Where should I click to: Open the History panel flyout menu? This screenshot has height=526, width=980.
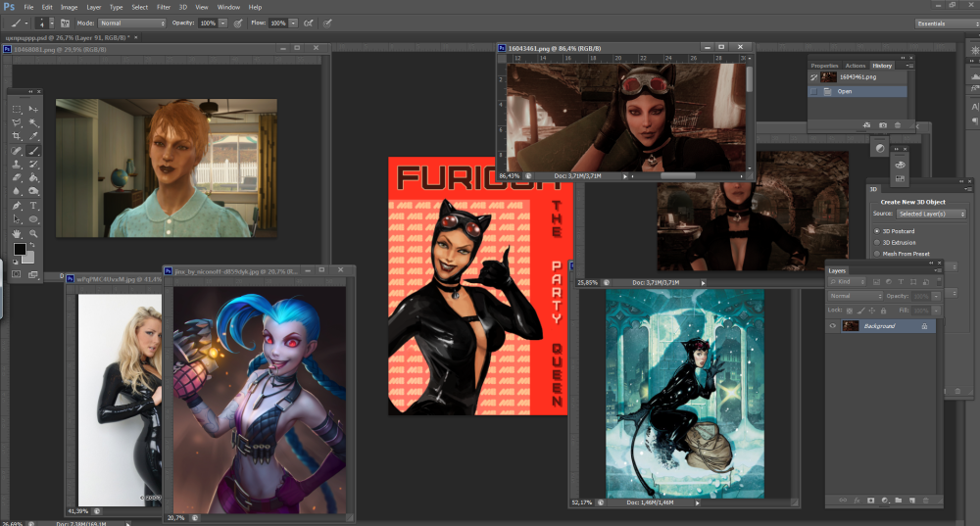(x=909, y=66)
